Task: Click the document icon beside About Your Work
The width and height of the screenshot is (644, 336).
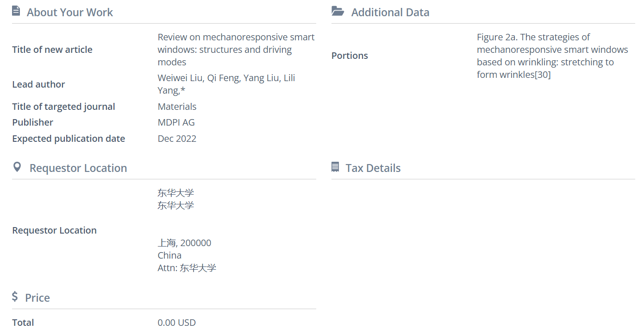Action: [x=16, y=11]
